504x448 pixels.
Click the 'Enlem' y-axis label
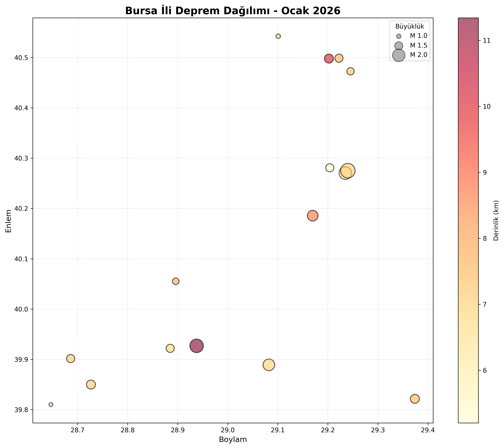click(x=8, y=221)
